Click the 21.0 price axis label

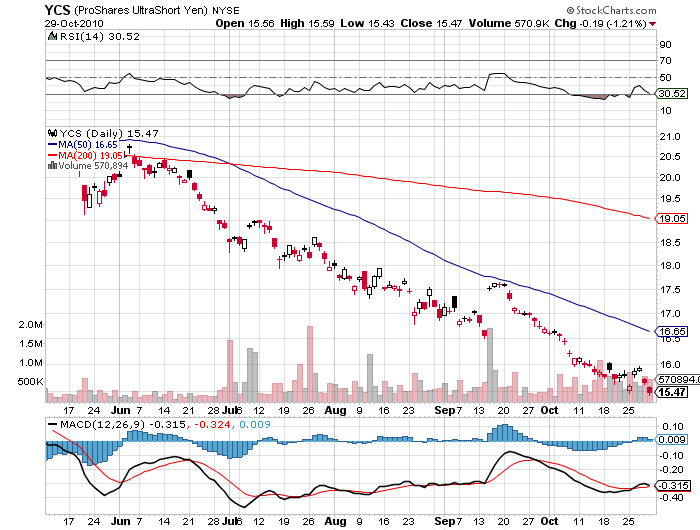670,137
